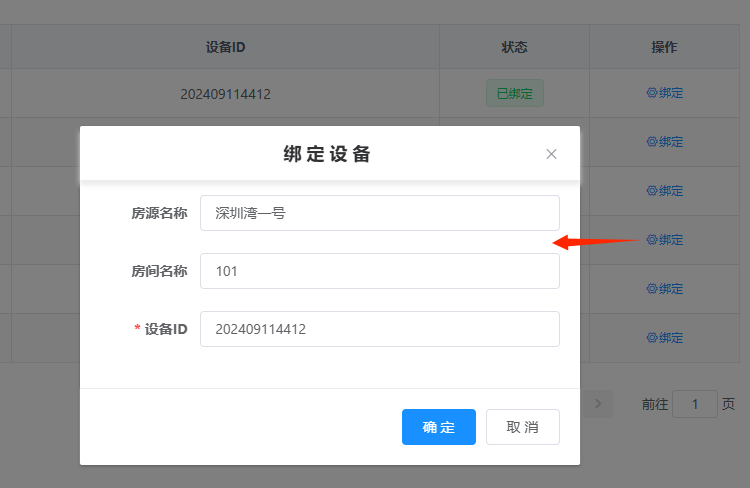Click the green 已绑定 status tag
The image size is (750, 488).
pos(514,94)
